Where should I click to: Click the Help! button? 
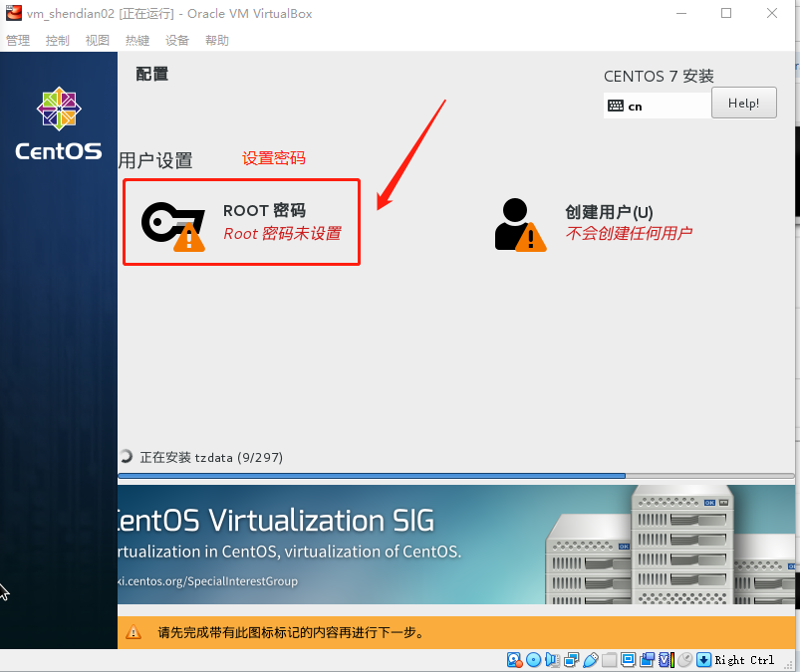[x=744, y=103]
